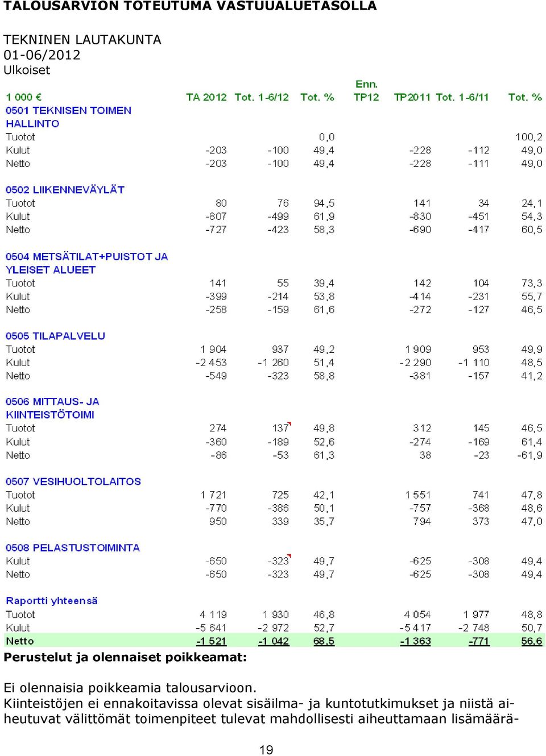The image size is (546, 756).
Task: Click the 'TA 2012' column header
Action: click(206, 97)
